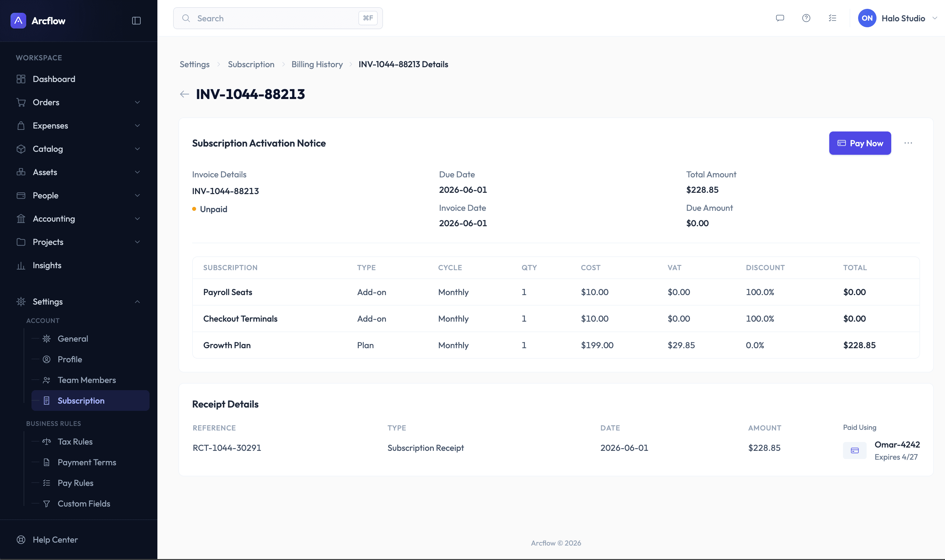Click the Unpaid status label
The image size is (945, 560).
[213, 209]
